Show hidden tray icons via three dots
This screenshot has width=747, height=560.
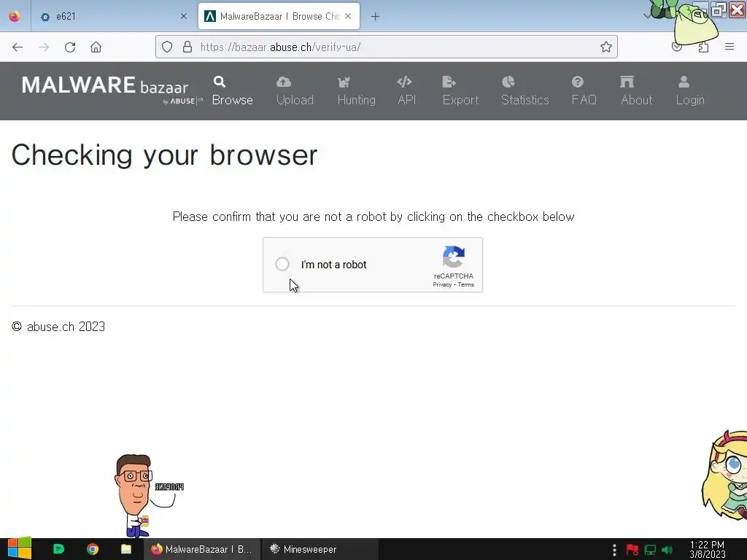pos(614,550)
